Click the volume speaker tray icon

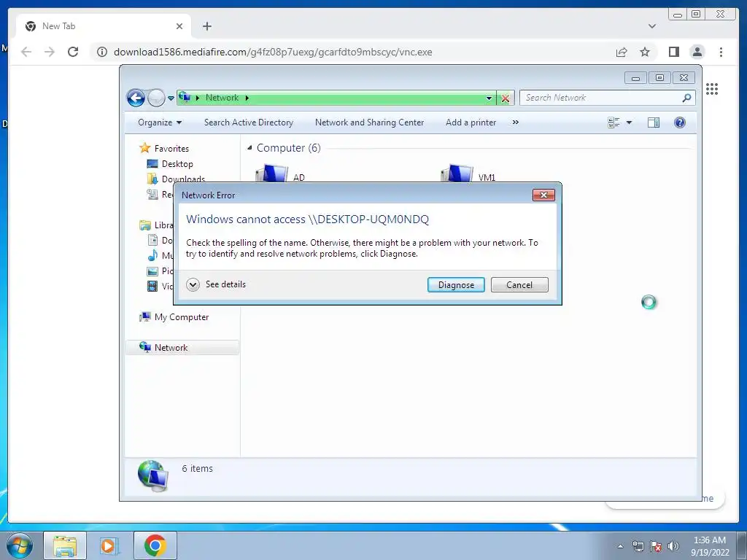pyautogui.click(x=673, y=546)
